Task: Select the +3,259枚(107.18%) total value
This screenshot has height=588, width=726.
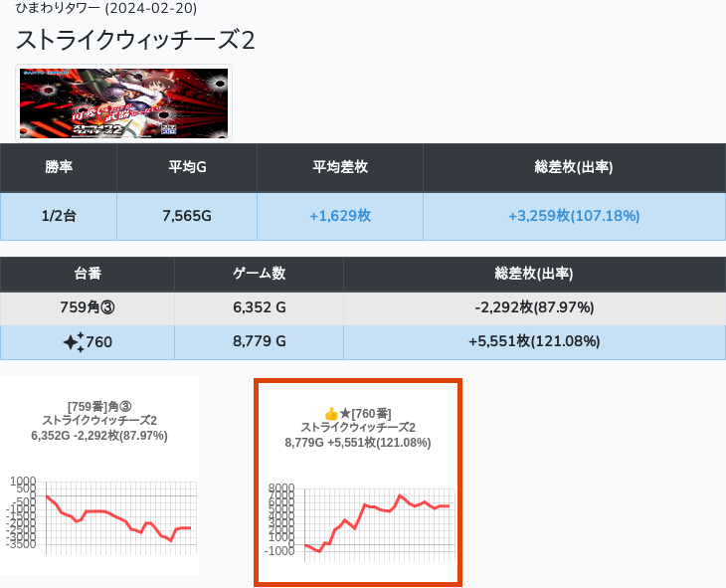Action: (574, 216)
